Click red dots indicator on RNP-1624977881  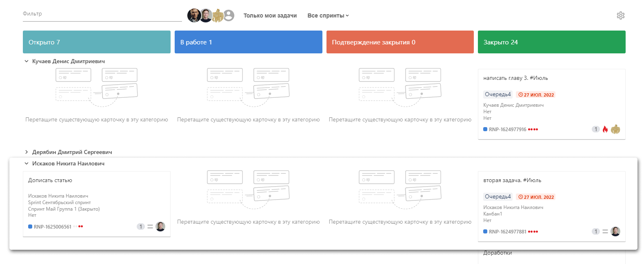point(533,232)
